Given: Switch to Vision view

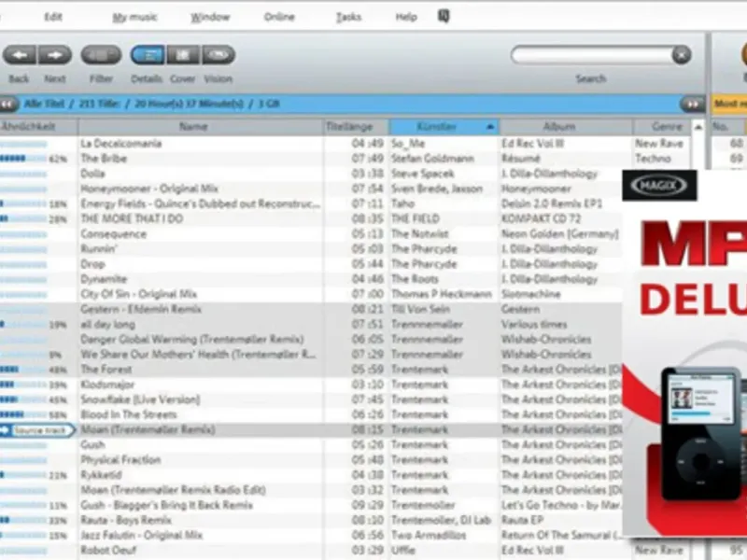Looking at the screenshot, I should click(218, 55).
